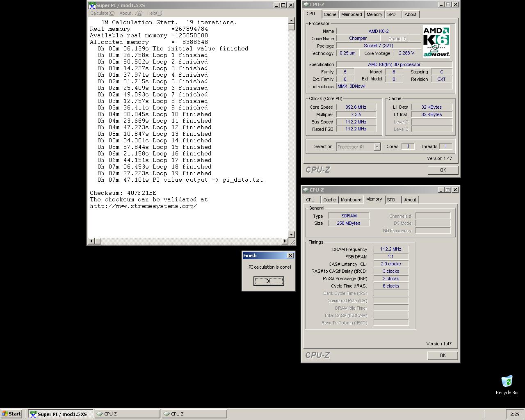Viewport: 525px width, 420px height.
Task: Click scroll left arrow in Super PI
Action: (91, 241)
